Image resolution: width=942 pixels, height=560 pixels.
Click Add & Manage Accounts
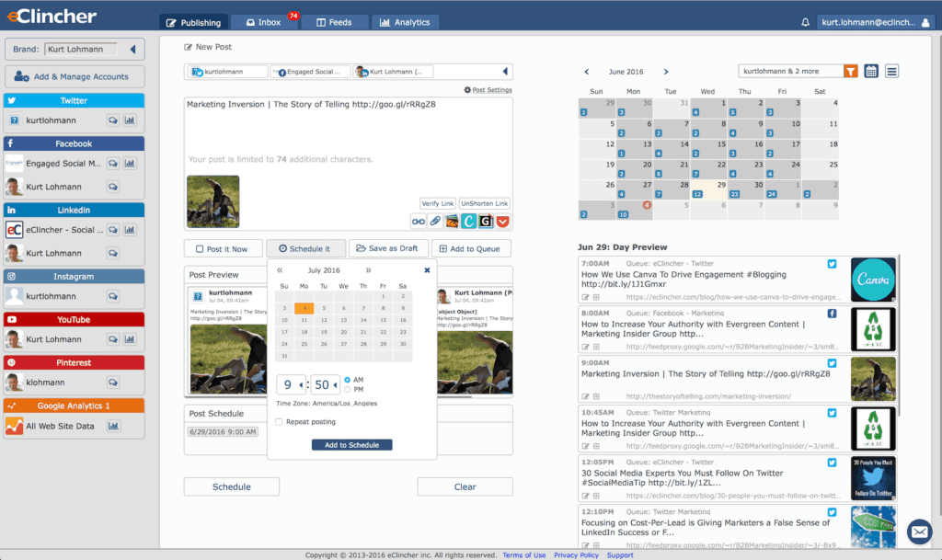[x=75, y=77]
